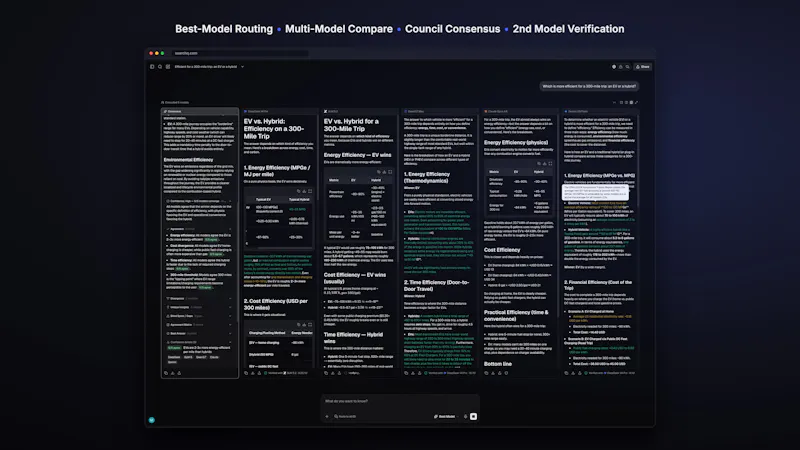Copy the DeepSeek response

point(246,373)
